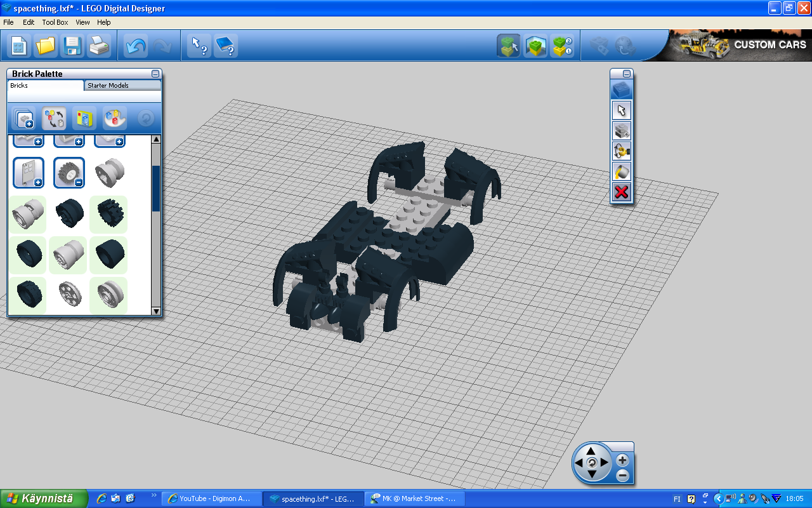Rotate the camera view up with the up arrow
Image resolution: width=812 pixels, height=508 pixels.
[591, 450]
